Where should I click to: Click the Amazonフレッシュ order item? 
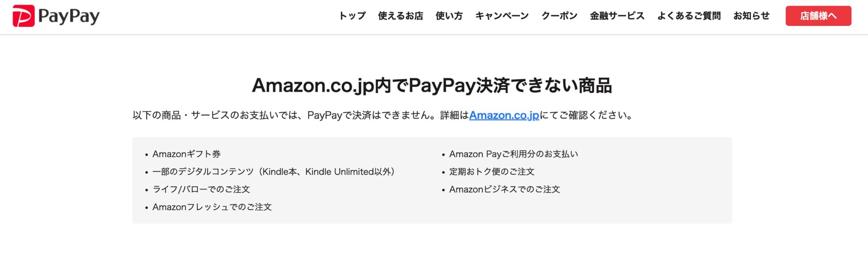point(212,207)
